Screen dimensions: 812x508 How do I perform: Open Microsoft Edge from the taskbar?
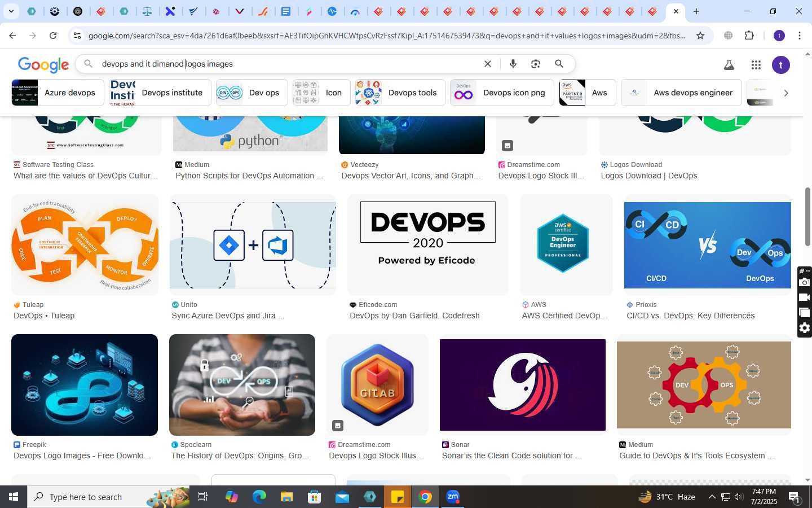tap(259, 497)
